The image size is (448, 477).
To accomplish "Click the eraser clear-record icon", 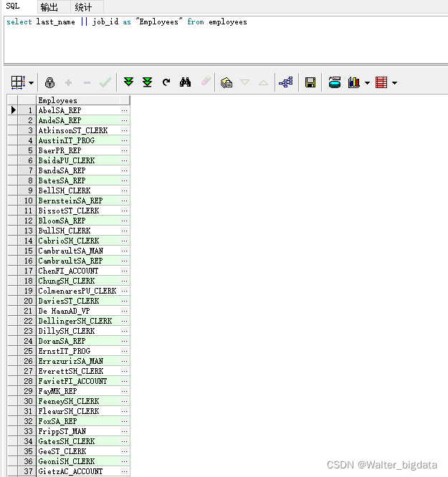I will pos(206,81).
